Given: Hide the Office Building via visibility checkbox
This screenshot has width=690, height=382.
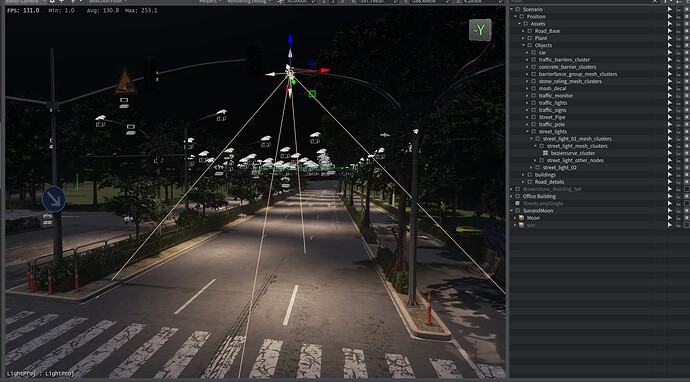Looking at the screenshot, I should coord(687,196).
